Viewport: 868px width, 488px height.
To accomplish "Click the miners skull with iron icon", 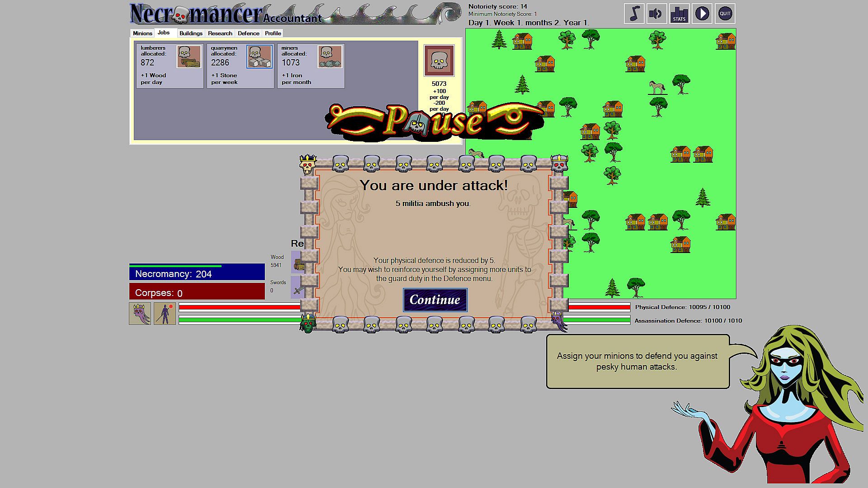I will pyautogui.click(x=330, y=57).
